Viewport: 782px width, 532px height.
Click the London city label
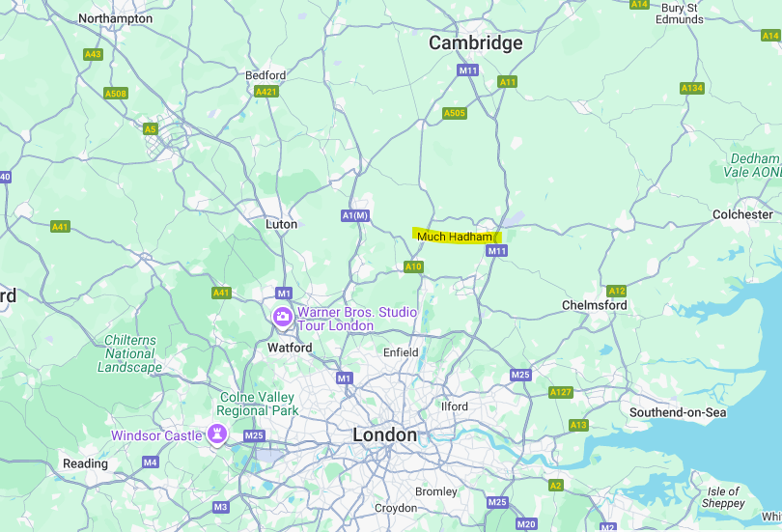[x=384, y=434]
